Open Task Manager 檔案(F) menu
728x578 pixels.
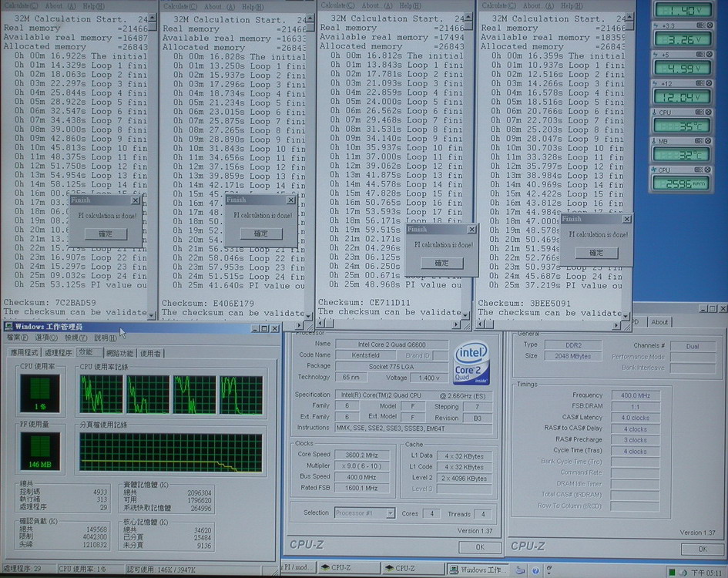(17, 338)
